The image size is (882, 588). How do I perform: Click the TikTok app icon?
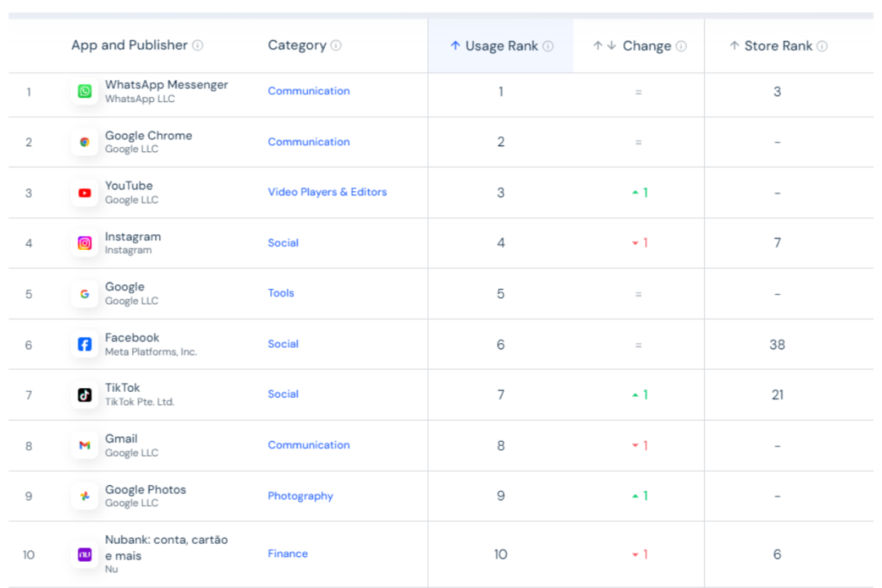(x=85, y=395)
